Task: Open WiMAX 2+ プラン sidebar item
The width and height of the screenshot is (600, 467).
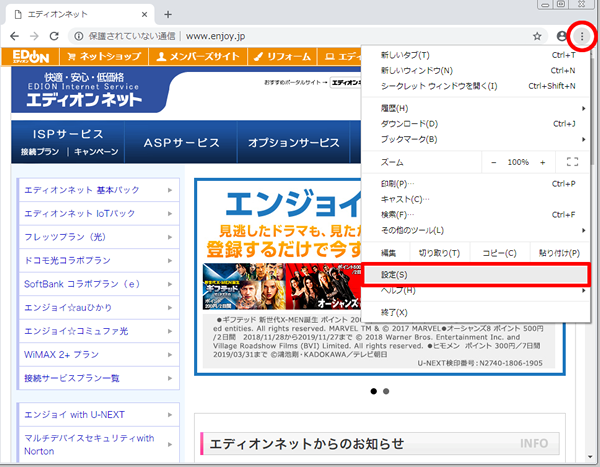Action: point(99,354)
